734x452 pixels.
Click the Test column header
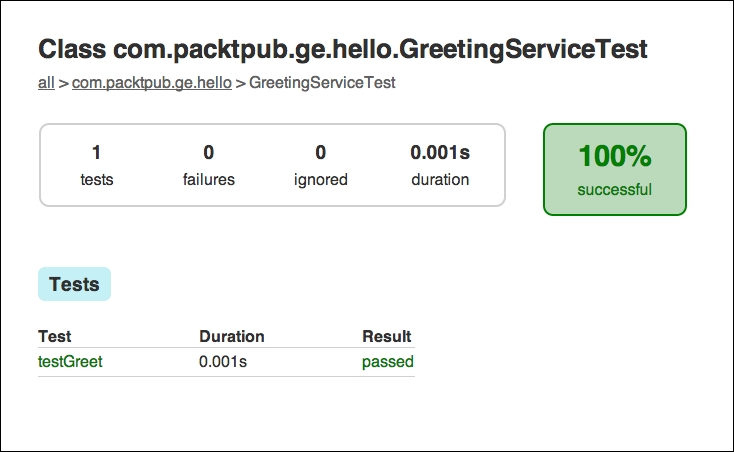(55, 336)
